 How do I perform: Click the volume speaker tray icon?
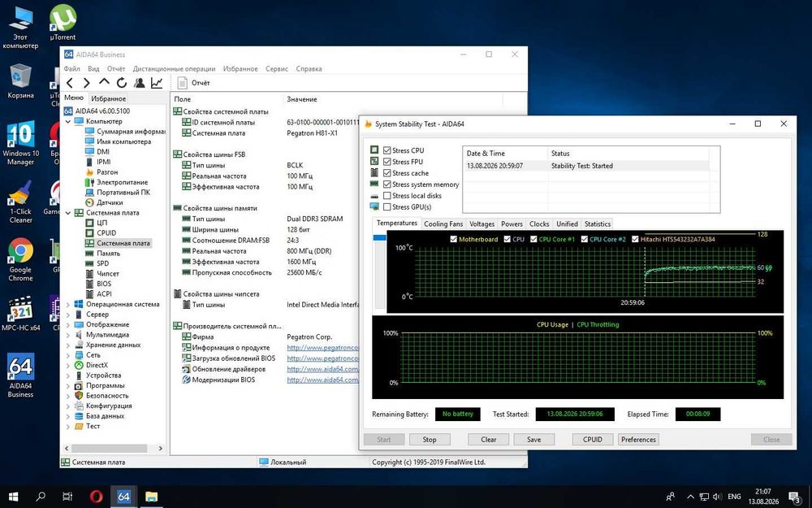[717, 497]
